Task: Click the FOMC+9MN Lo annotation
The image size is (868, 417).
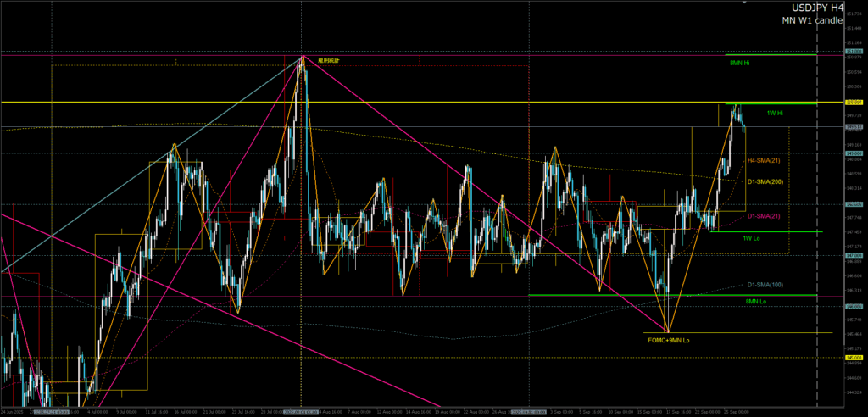Action: (670, 340)
